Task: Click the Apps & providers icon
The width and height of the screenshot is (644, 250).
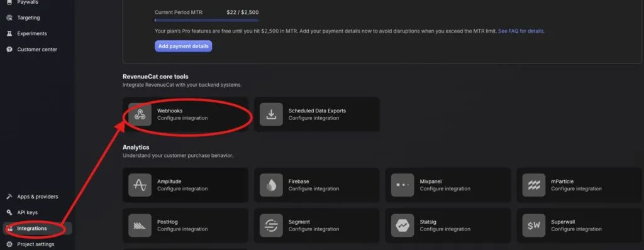Action: [x=9, y=197]
